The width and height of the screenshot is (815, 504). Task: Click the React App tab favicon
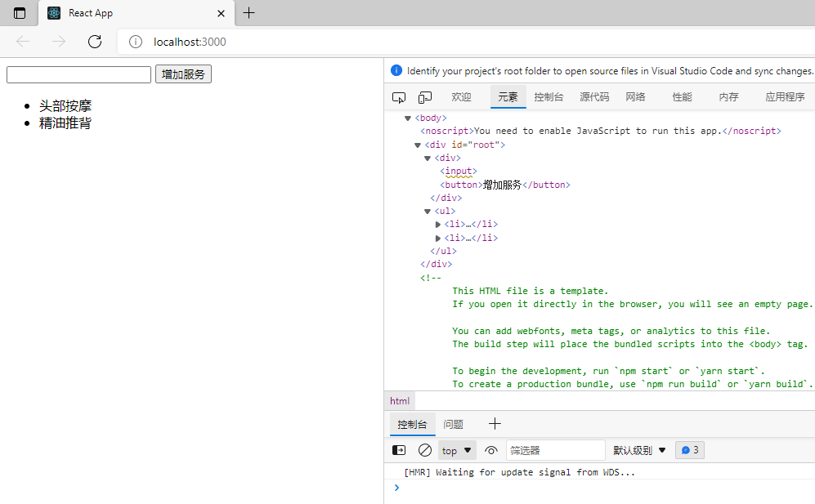54,13
